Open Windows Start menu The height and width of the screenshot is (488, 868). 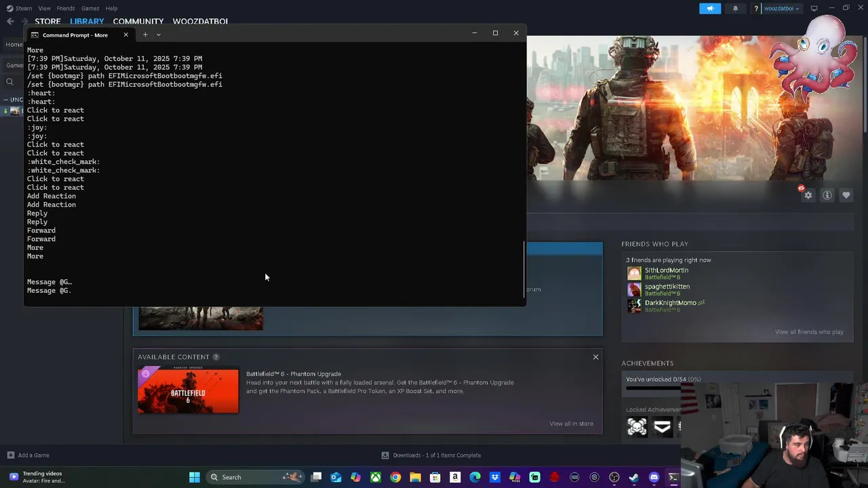[x=195, y=477]
